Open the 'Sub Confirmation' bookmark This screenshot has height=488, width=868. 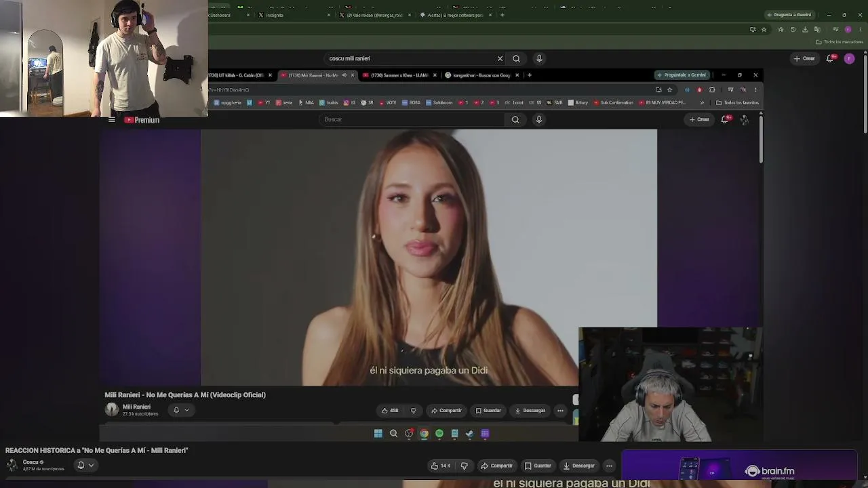613,103
